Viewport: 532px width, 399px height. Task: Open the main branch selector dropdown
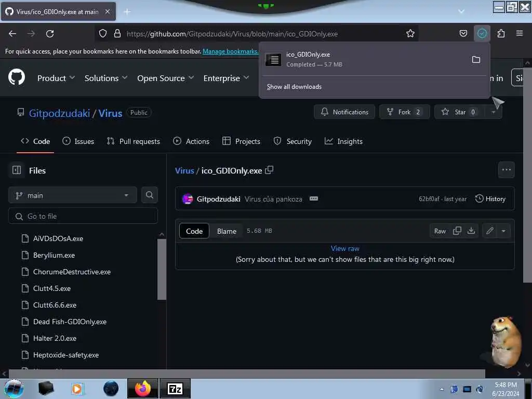click(x=73, y=195)
